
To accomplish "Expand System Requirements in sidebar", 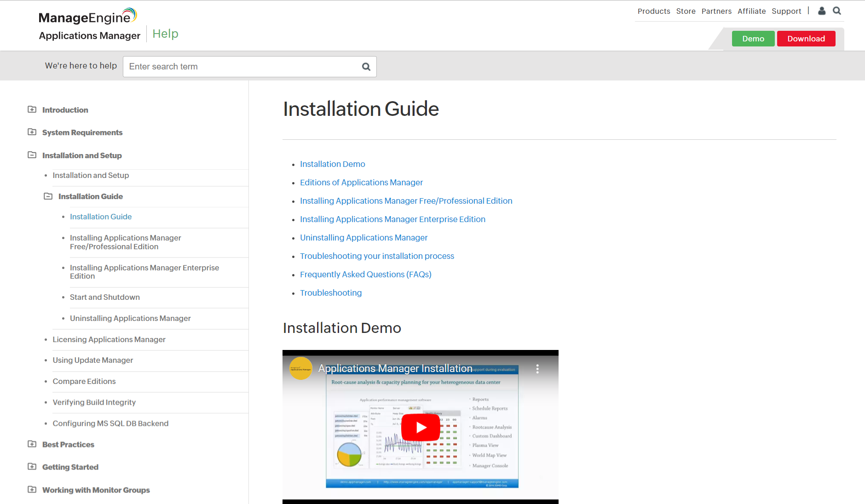I will tap(32, 132).
